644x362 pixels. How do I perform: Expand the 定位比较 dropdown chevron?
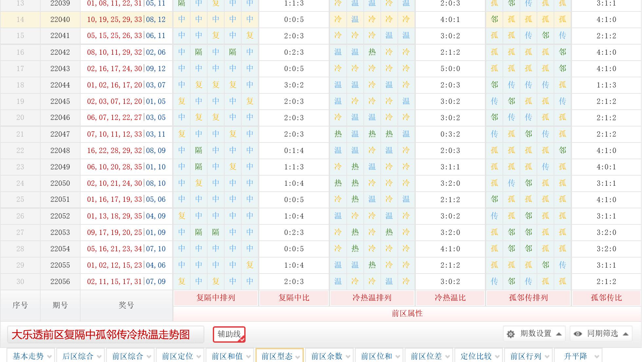[x=497, y=357]
